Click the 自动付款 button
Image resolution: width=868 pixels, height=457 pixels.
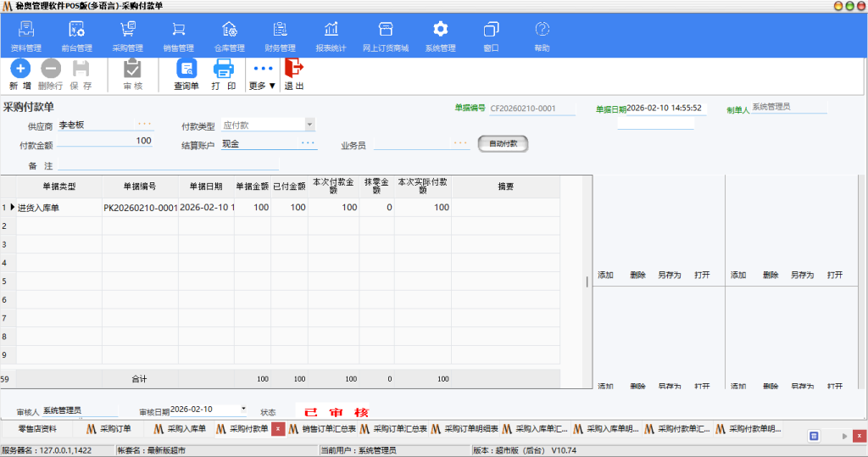[x=503, y=144]
